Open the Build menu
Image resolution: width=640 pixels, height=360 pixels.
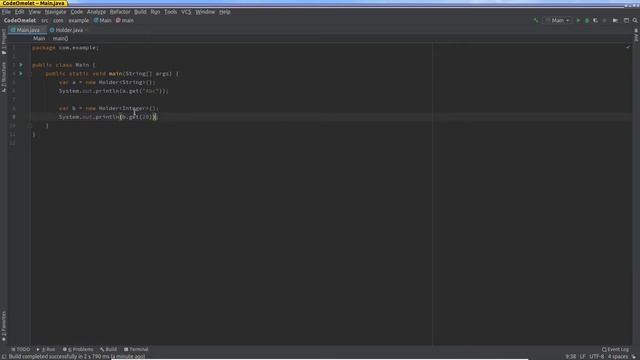click(140, 12)
